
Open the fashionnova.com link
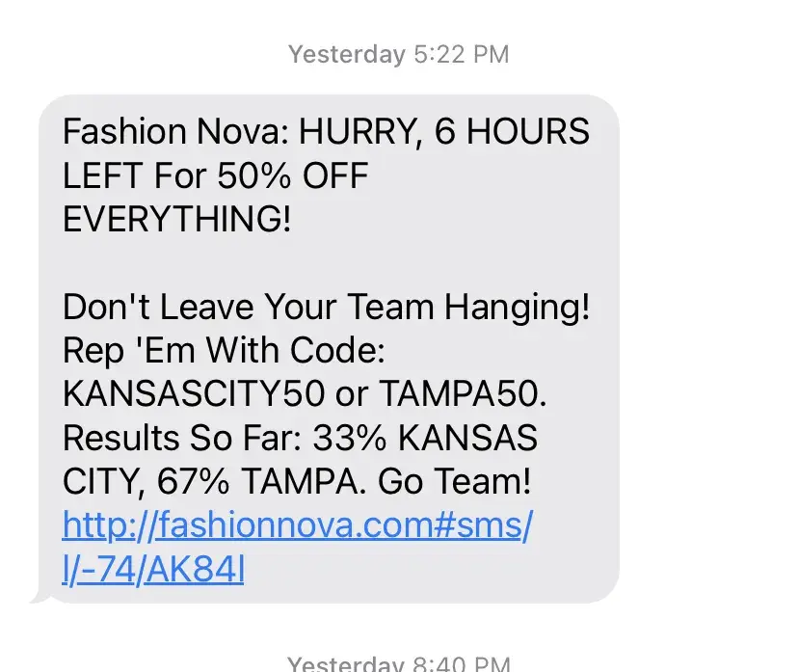click(x=297, y=527)
